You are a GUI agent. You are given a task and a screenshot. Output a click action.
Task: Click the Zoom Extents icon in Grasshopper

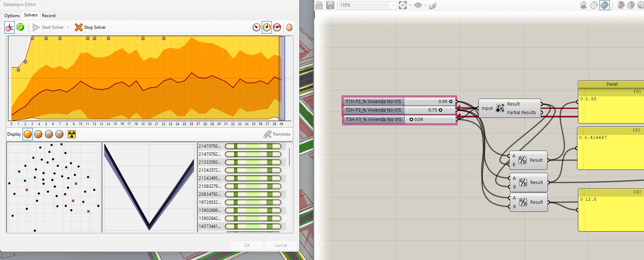click(403, 5)
